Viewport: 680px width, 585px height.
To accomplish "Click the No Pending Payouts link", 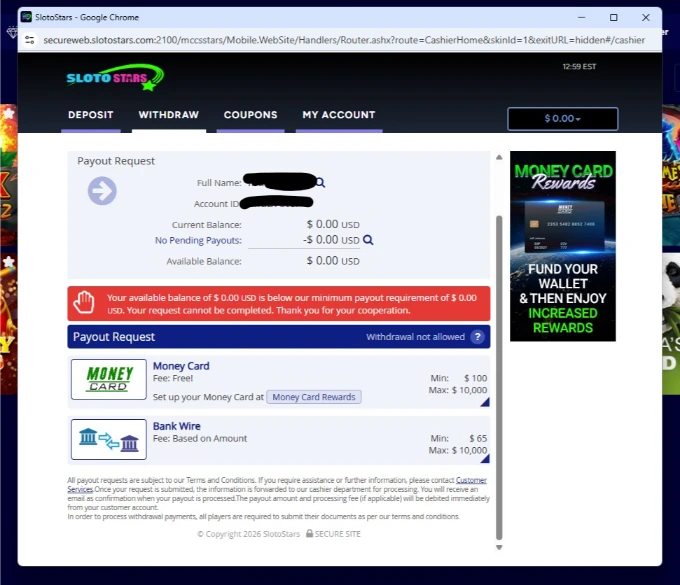I will tap(198, 240).
